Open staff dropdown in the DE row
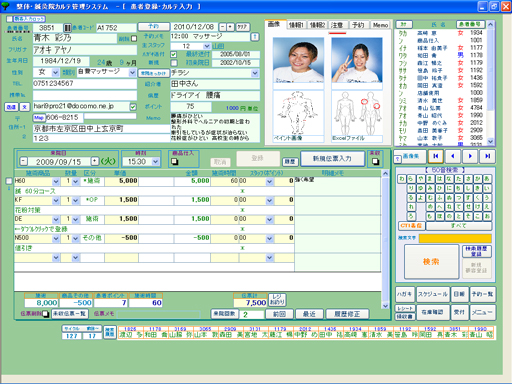 [269, 219]
